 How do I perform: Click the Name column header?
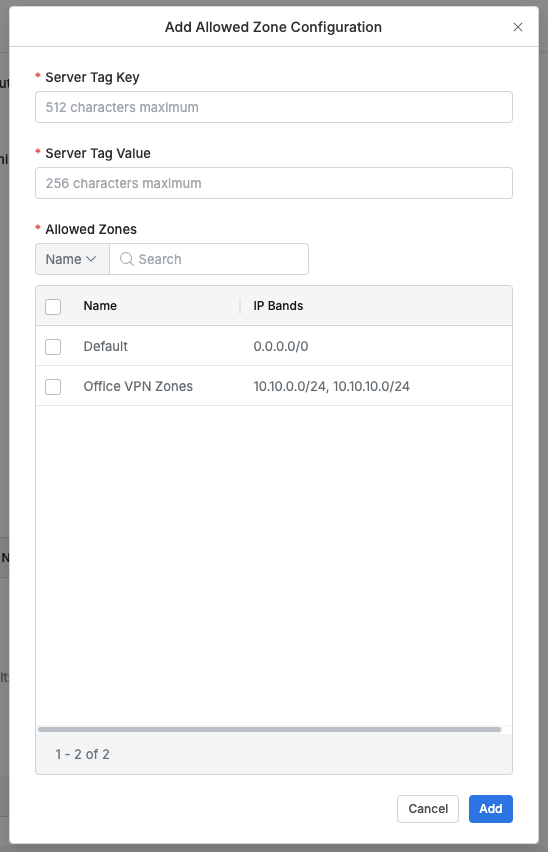(100, 306)
